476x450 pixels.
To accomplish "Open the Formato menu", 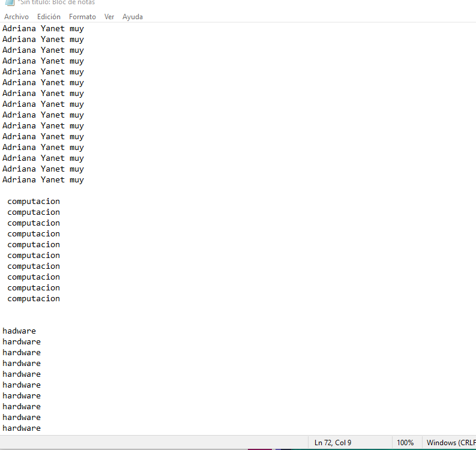I will [x=82, y=17].
